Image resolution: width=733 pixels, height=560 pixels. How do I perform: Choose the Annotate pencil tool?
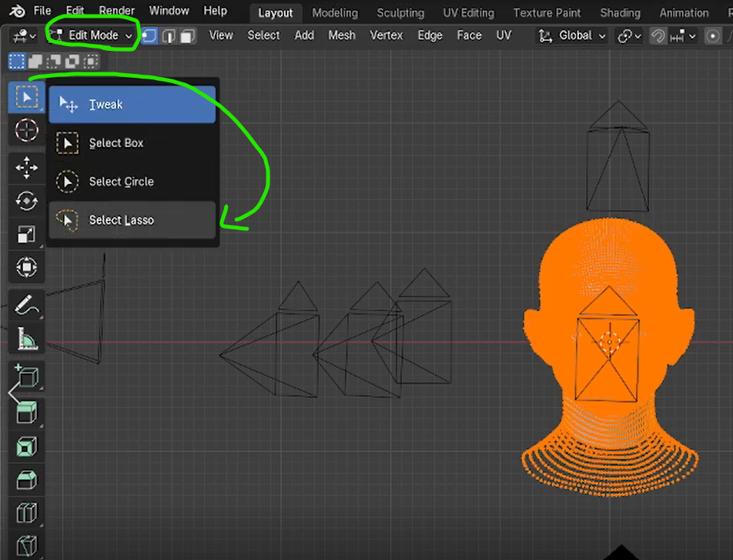pos(26,306)
